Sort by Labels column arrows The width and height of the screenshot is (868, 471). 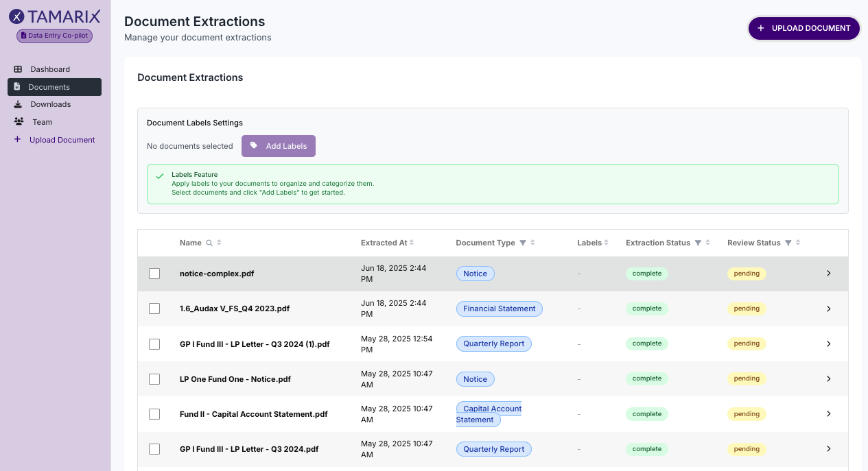pos(607,243)
